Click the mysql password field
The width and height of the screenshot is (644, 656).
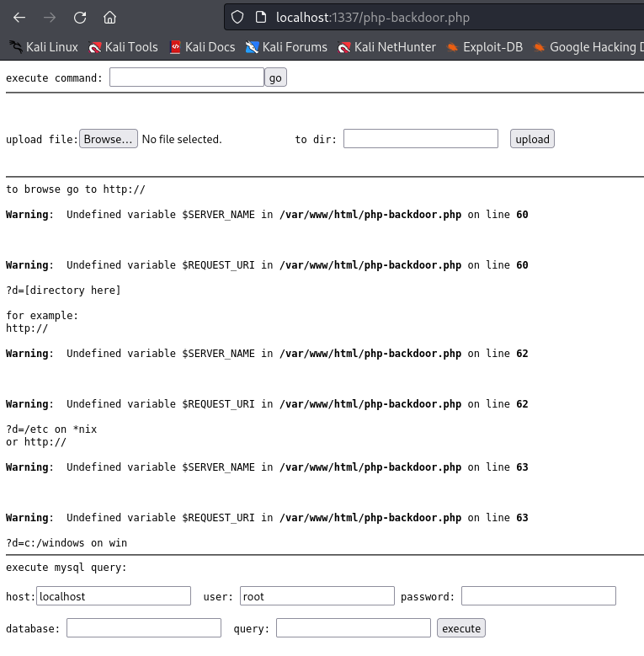pos(538,596)
